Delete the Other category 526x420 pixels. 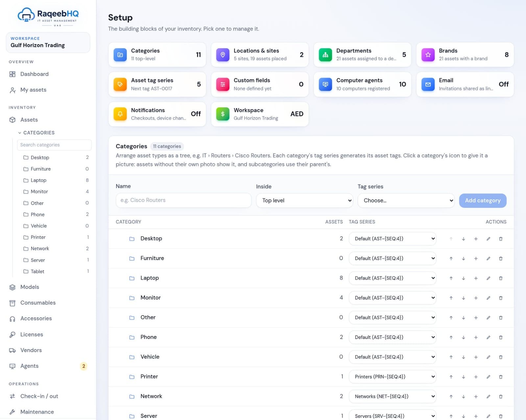[501, 318]
